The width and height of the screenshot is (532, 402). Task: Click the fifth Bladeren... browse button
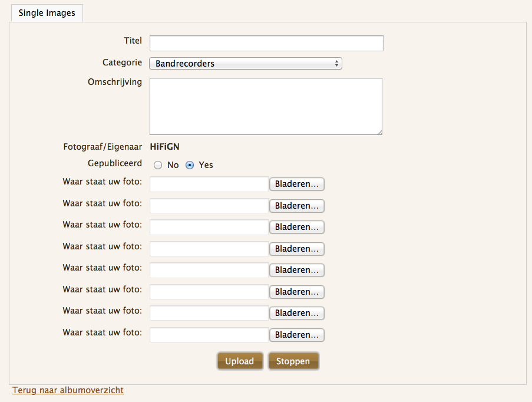(x=297, y=270)
